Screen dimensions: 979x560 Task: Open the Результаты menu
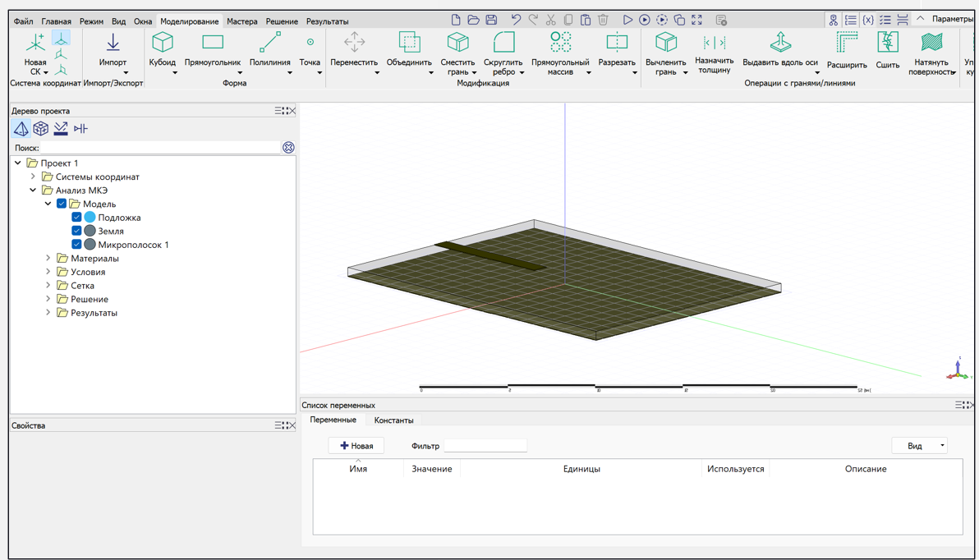(x=327, y=21)
